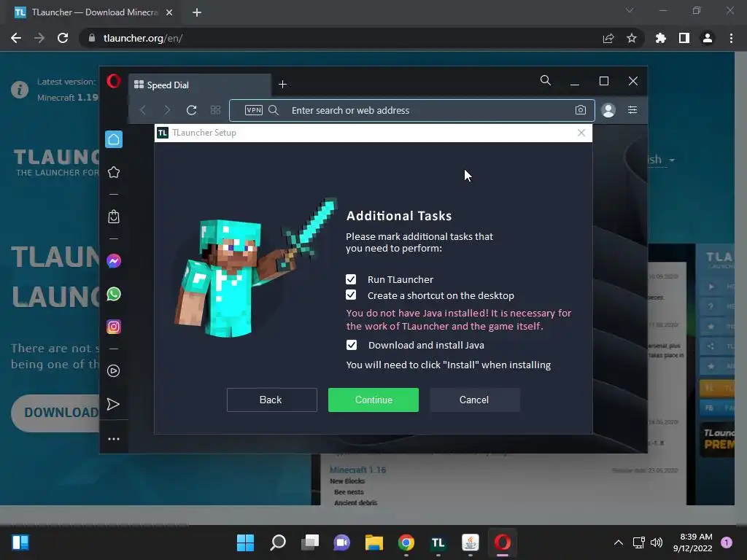Open WhatsApp in Opera sidebar
747x560 pixels.
click(113, 294)
